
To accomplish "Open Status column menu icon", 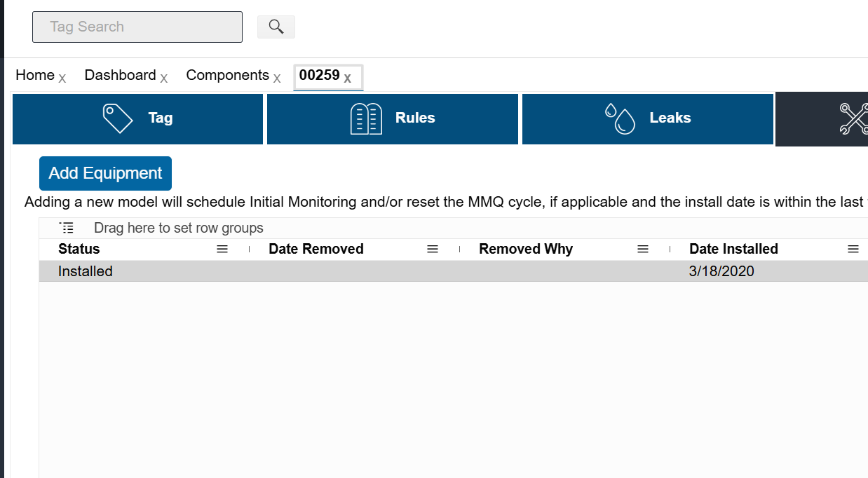I will [222, 249].
